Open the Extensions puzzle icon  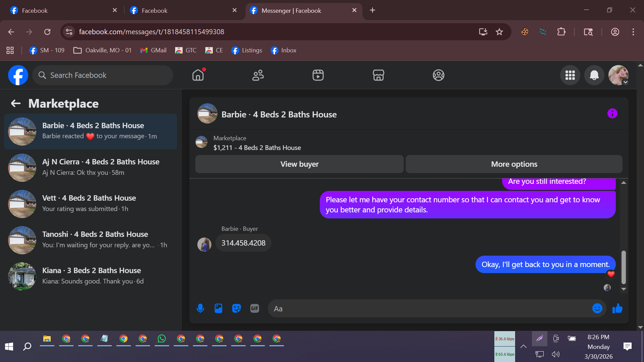click(561, 32)
